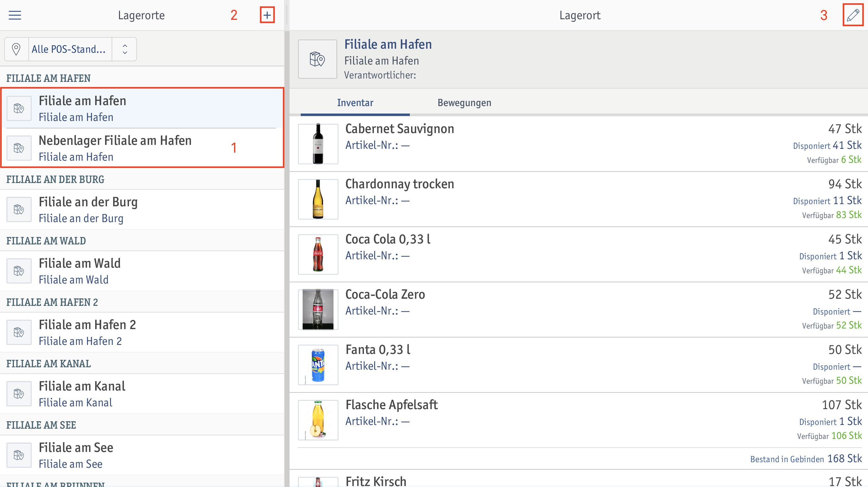Click warehouse icon of Filiale am Wald
This screenshot has height=487, width=868.
point(19,271)
